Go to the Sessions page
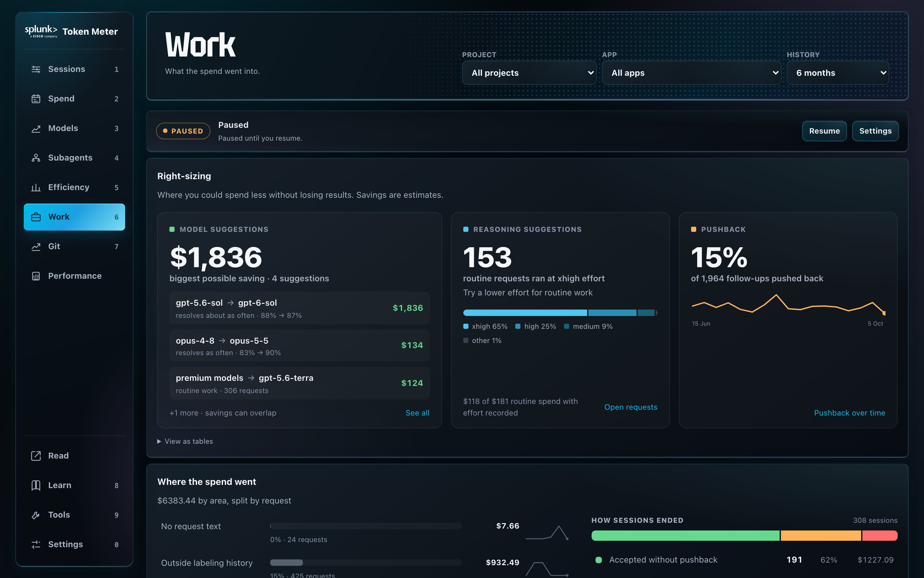924x578 pixels. click(x=74, y=69)
